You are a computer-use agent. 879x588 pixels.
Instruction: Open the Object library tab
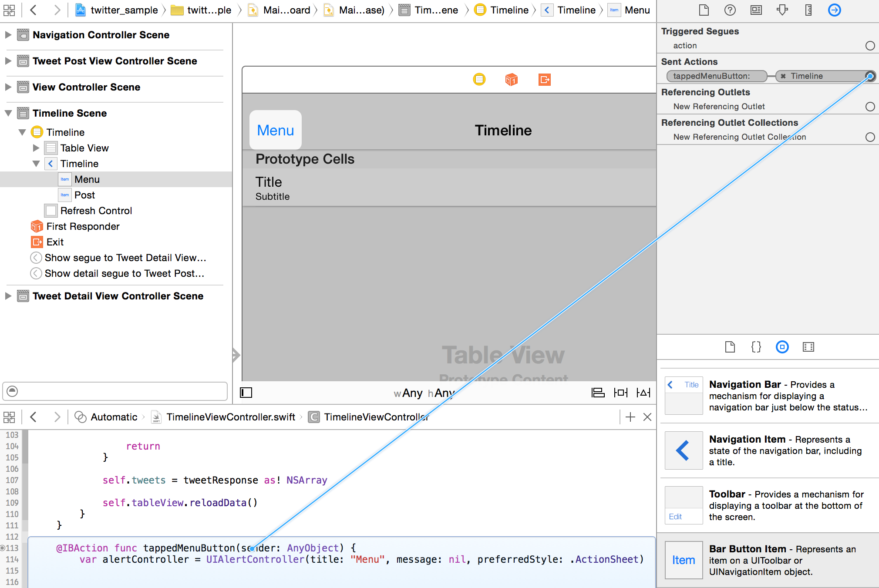[x=782, y=347]
